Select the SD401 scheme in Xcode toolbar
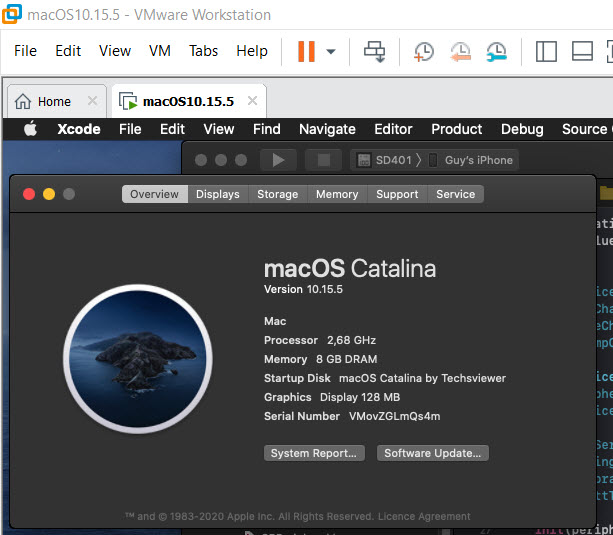The height and width of the screenshot is (535, 613). coord(385,160)
